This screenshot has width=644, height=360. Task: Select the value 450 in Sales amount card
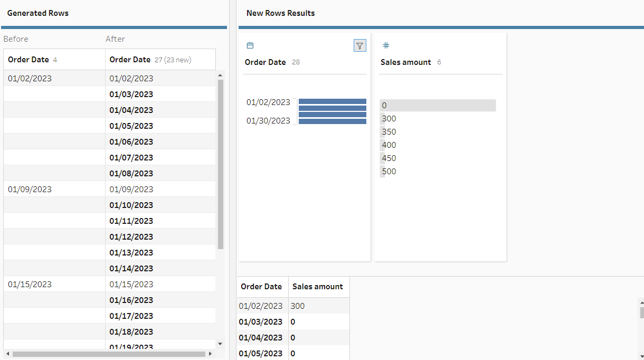point(389,158)
